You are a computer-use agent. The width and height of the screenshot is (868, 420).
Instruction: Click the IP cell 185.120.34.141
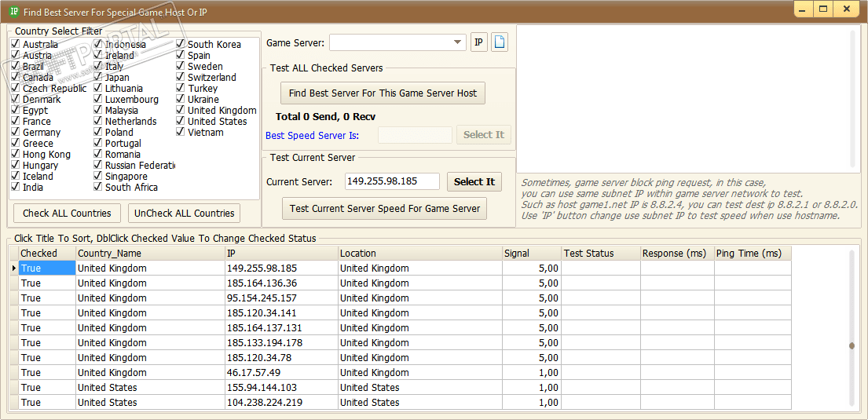coord(282,312)
